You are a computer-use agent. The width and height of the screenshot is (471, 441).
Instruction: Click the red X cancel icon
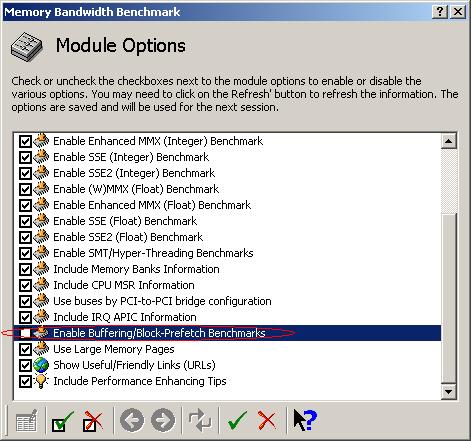tap(267, 420)
